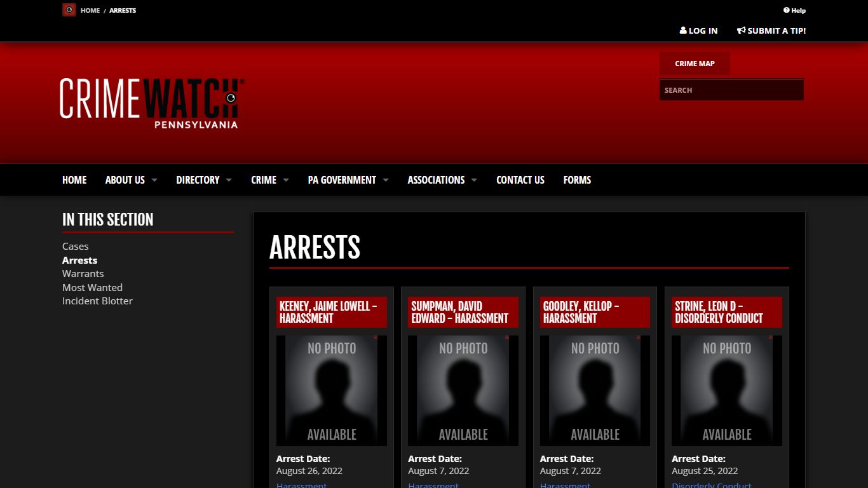Viewport: 868px width, 488px height.
Task: Open Incident Blotter in sidebar
Action: [x=97, y=301]
